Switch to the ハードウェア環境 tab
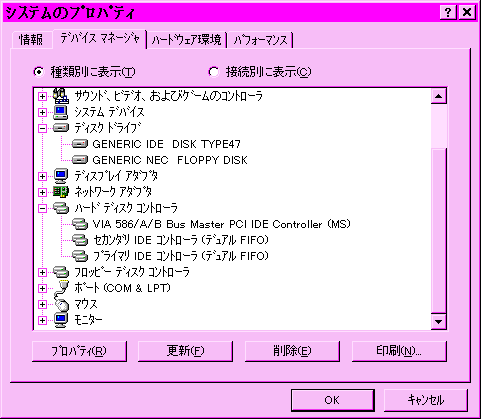Screen dimensions: 481x419 pyautogui.click(x=187, y=40)
